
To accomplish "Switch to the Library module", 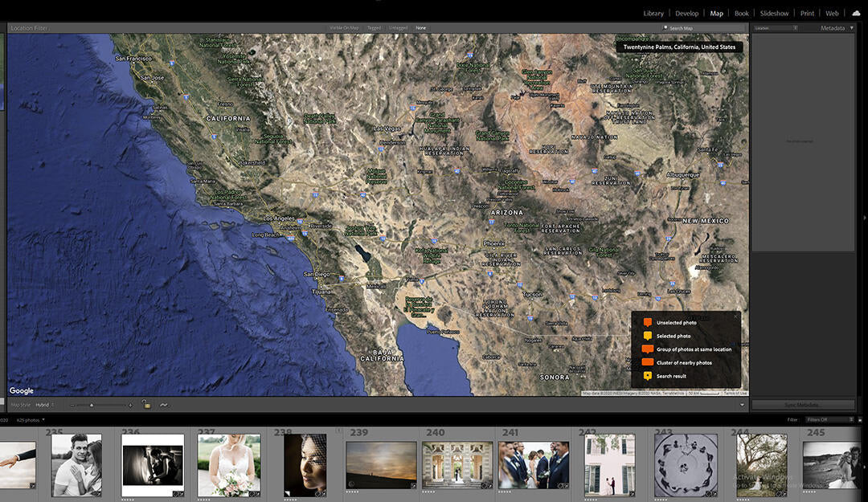I will point(653,14).
